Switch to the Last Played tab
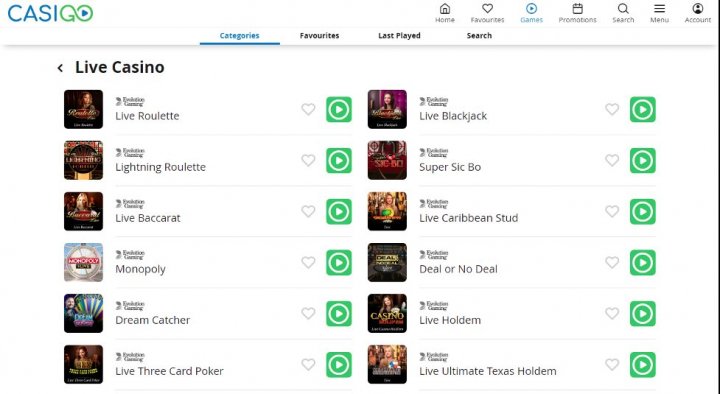The width and height of the screenshot is (720, 394). [399, 35]
